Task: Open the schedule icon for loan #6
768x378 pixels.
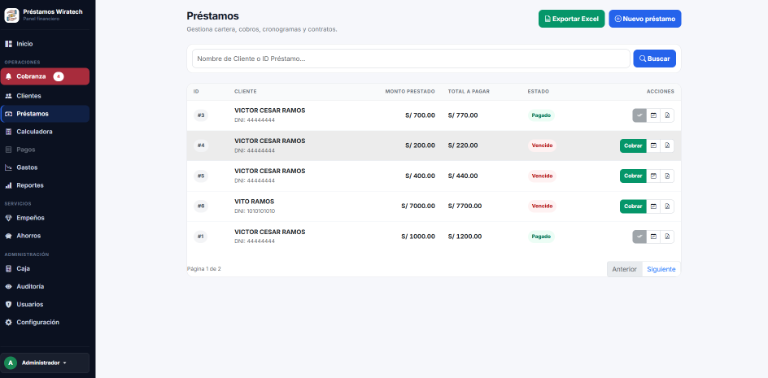Action: pos(653,207)
